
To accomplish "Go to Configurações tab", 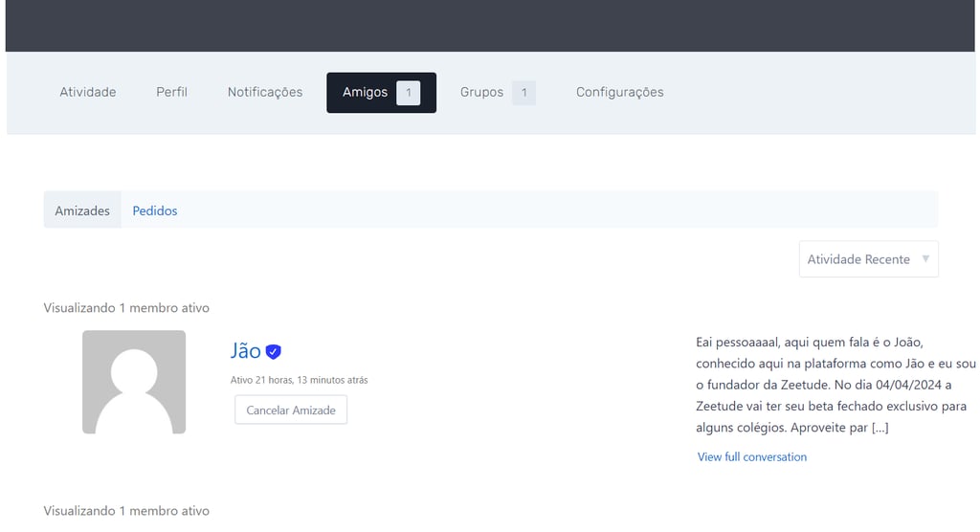I will (x=619, y=93).
